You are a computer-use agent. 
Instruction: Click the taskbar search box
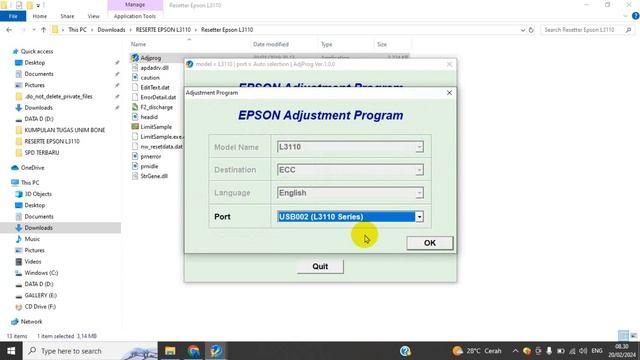(91, 351)
